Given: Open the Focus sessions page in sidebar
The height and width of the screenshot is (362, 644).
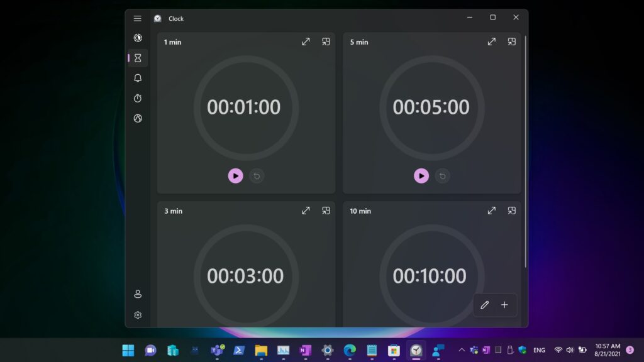Looking at the screenshot, I should tap(138, 38).
